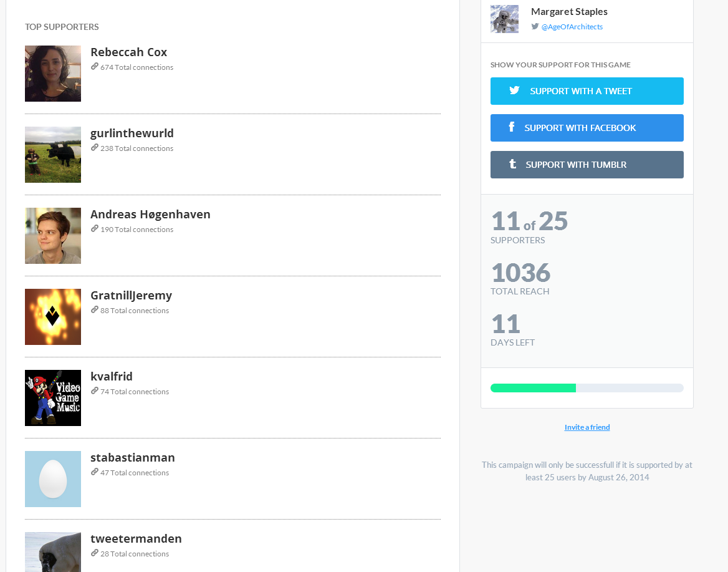Click the green campaign progress bar
Viewport: 728px width, 572px height.
pos(587,388)
